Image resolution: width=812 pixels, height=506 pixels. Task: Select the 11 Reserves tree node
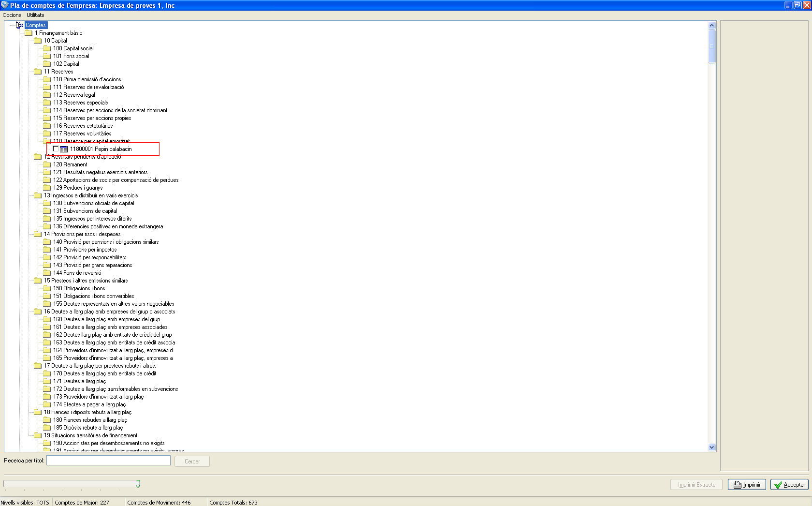click(58, 72)
